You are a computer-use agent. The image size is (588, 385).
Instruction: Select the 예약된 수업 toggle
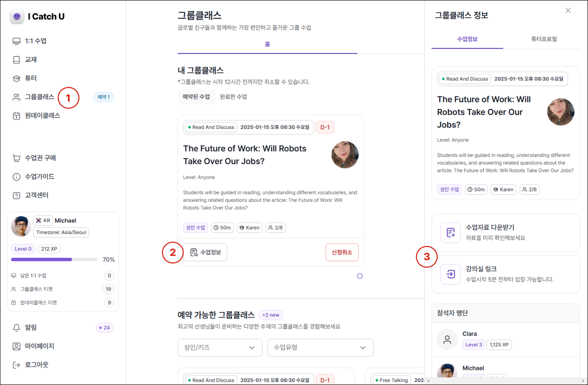(196, 97)
